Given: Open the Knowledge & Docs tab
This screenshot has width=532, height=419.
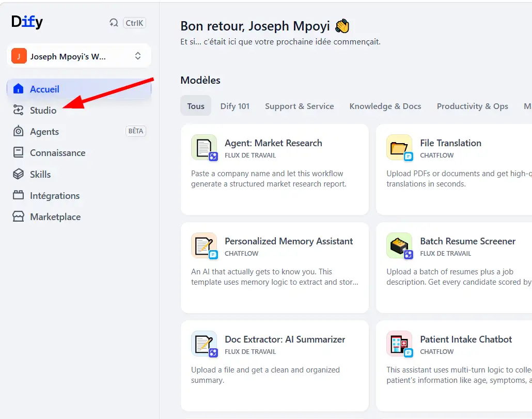Looking at the screenshot, I should tap(385, 106).
